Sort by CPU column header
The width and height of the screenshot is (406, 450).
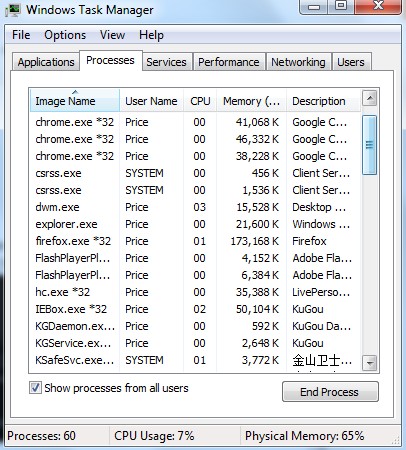pyautogui.click(x=200, y=101)
